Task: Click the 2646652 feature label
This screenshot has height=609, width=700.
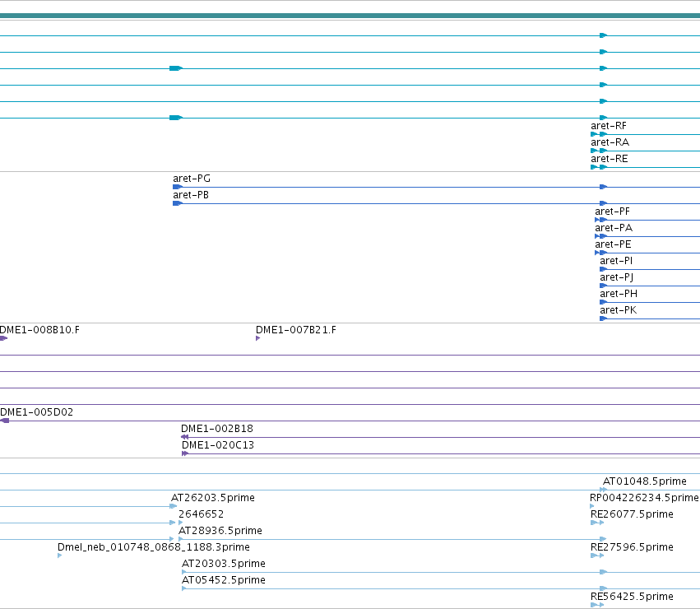Action: 201,514
